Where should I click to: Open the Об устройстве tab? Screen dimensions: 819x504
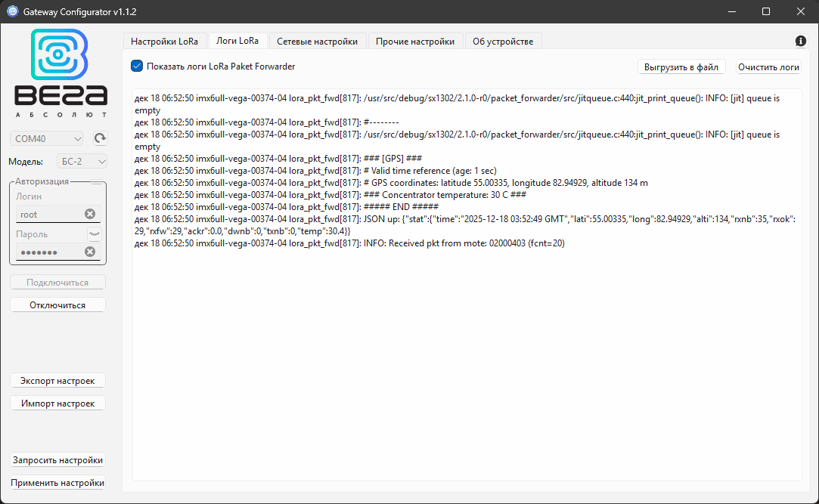click(503, 41)
